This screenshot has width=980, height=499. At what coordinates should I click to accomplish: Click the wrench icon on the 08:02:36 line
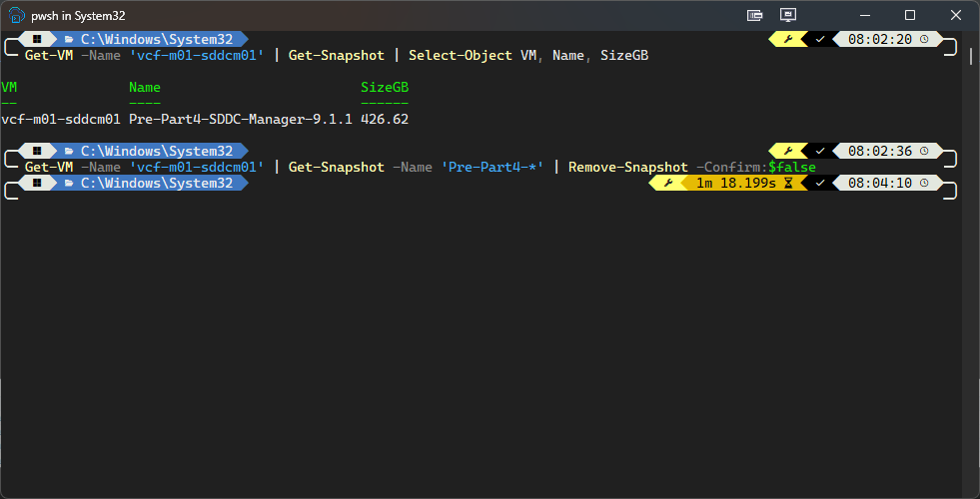pos(787,151)
